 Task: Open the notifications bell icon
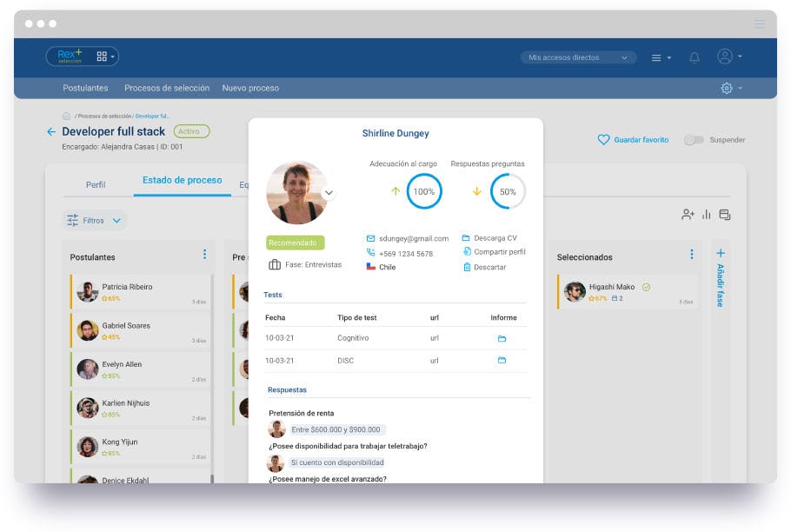(694, 57)
